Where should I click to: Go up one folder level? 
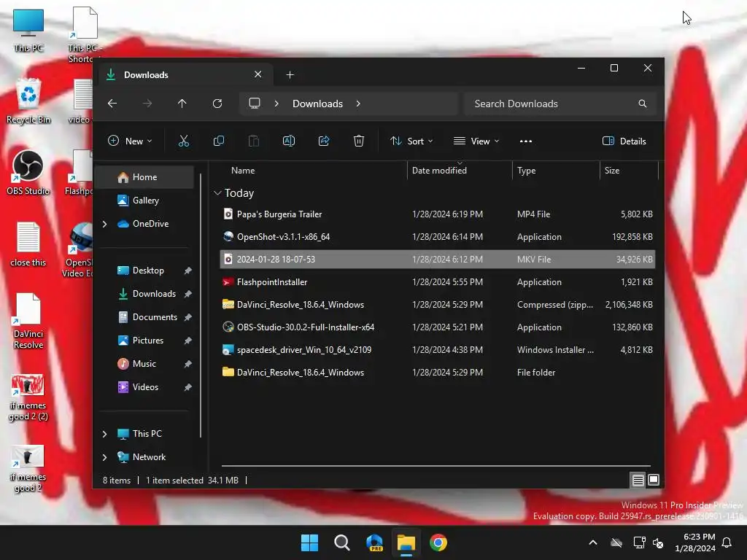coord(182,104)
